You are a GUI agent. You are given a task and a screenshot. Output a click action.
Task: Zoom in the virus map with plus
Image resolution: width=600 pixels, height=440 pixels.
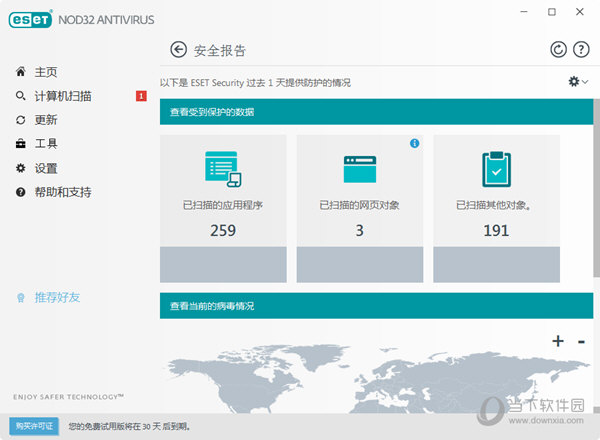coord(558,341)
